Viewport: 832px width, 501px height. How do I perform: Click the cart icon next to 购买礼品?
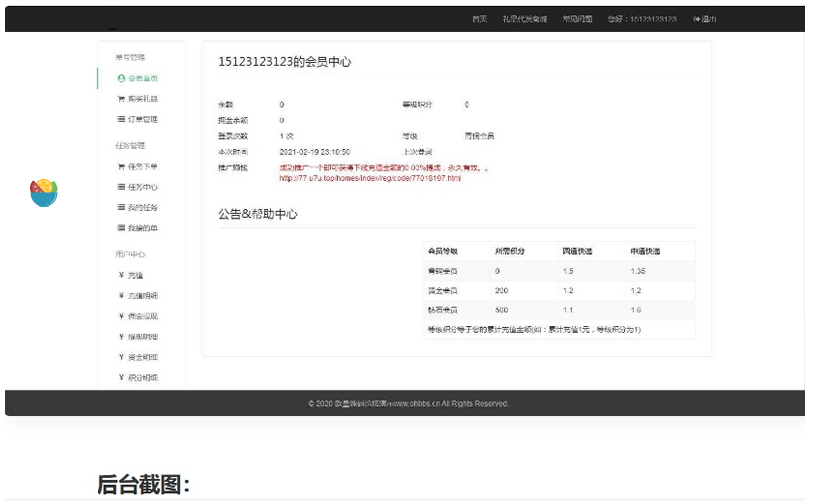click(121, 99)
